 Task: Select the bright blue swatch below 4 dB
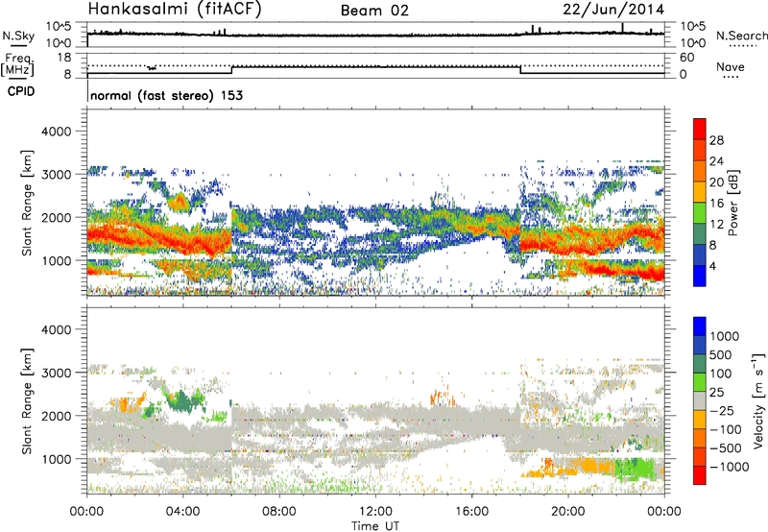700,276
